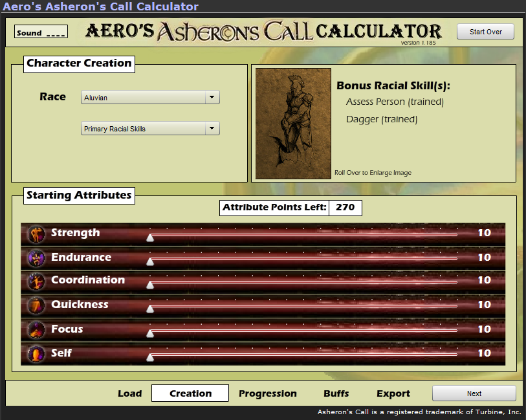Click the Endurance attribute icon

[x=36, y=258]
